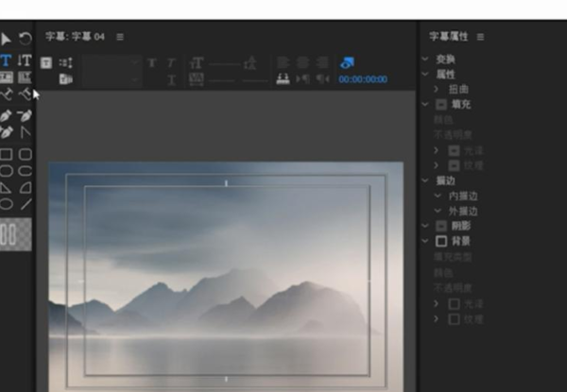Collapse the 内描边 subsection

438,196
